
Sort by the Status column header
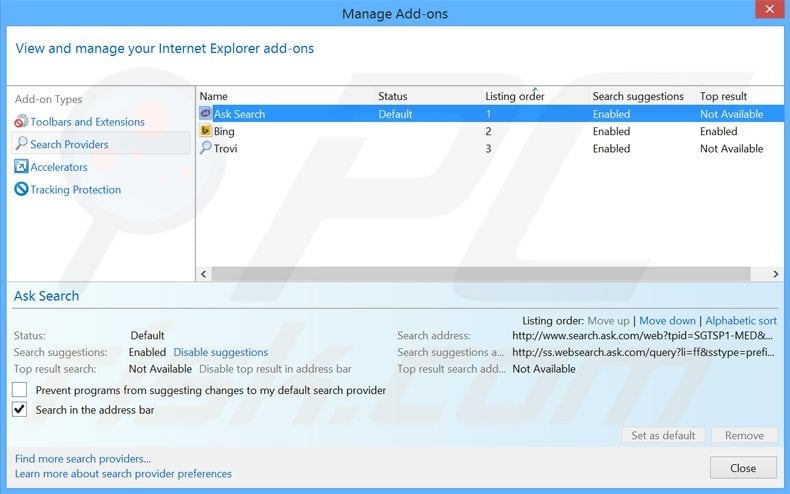pos(392,96)
